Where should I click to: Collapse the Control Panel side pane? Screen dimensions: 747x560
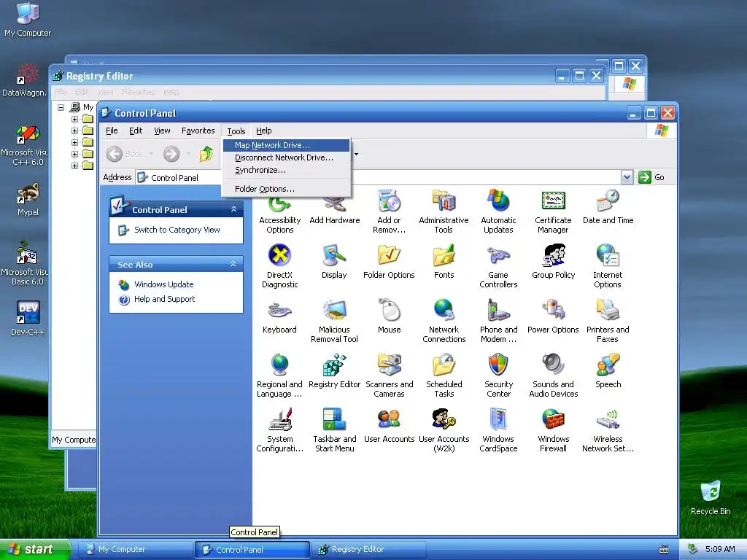click(x=234, y=209)
